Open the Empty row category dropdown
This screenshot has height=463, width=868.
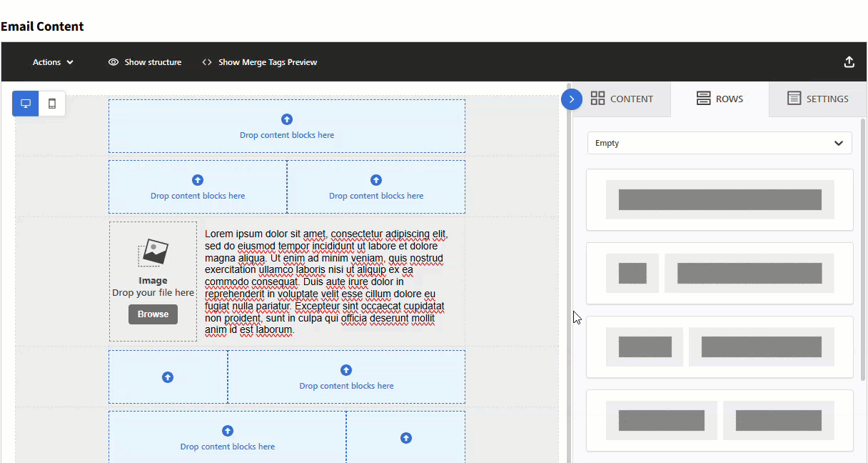[x=719, y=143]
